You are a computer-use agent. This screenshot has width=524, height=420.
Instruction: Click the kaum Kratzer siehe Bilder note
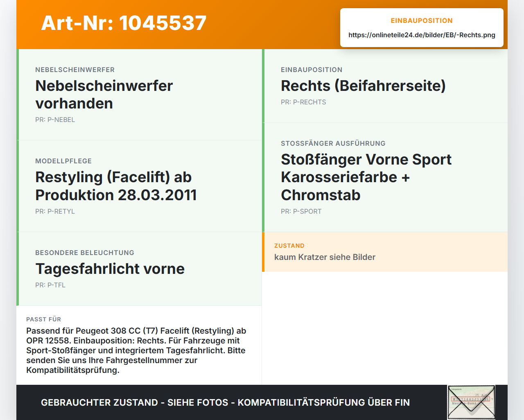[325, 257]
